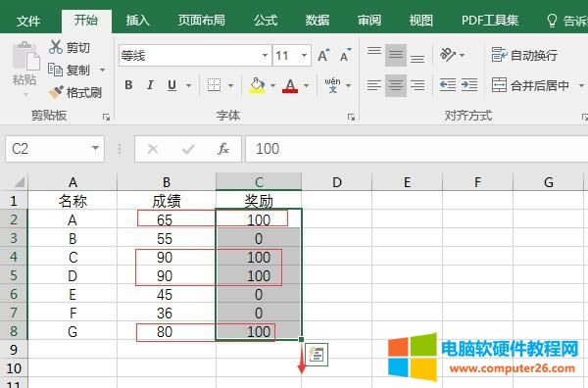Click the Borders icon
The width and height of the screenshot is (588, 388).
tap(214, 85)
